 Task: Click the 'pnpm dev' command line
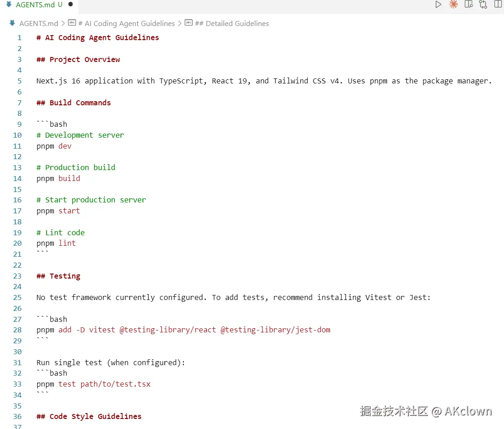tap(54, 146)
